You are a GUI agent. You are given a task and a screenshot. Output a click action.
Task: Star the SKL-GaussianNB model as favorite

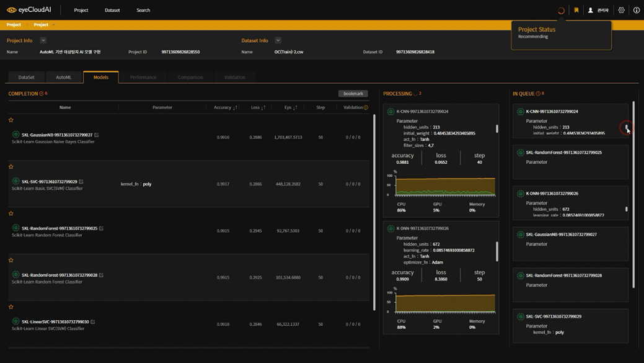(11, 120)
